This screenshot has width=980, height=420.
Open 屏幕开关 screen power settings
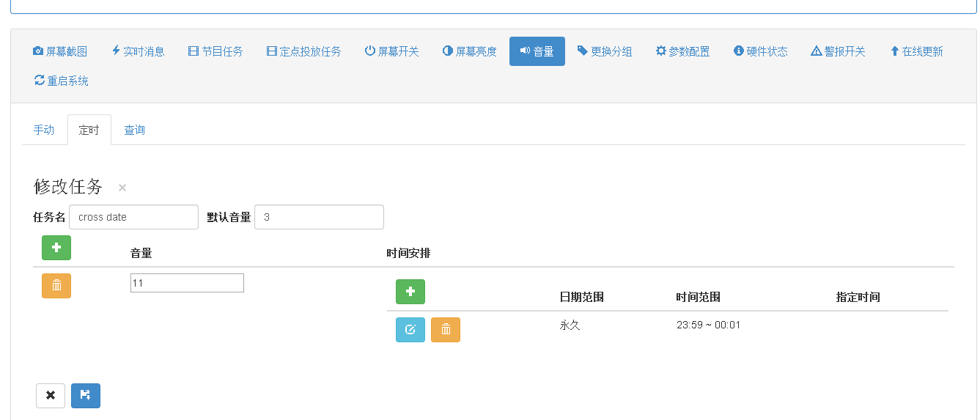click(392, 51)
